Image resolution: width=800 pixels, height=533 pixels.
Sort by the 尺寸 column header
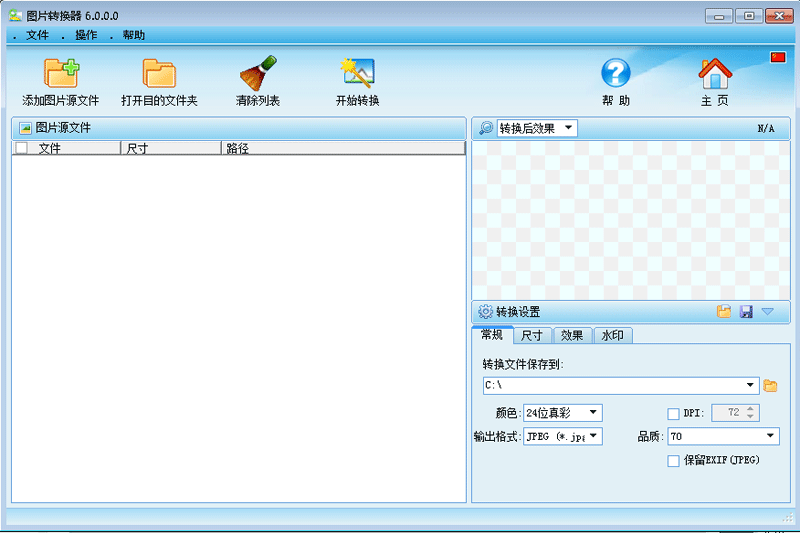[x=171, y=148]
